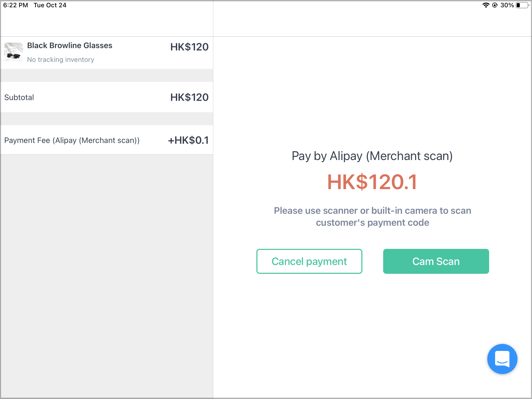
Task: Tap the 30% battery percentage text
Action: [x=507, y=5]
